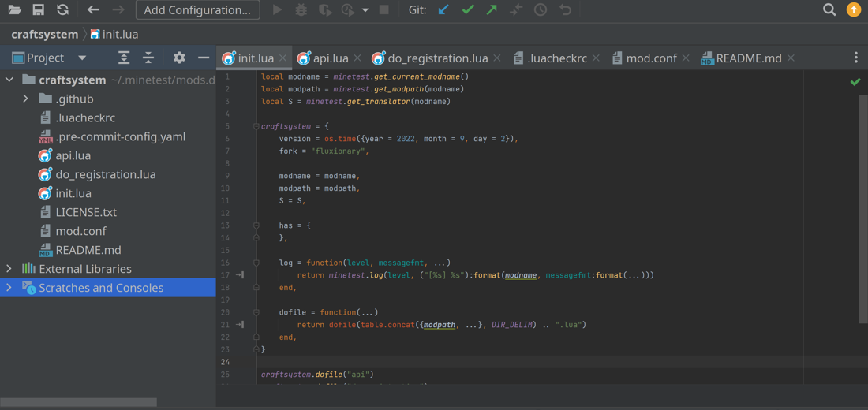Screen dimensions: 868x410
Task: Push commits with green Git arrow
Action: coord(492,9)
